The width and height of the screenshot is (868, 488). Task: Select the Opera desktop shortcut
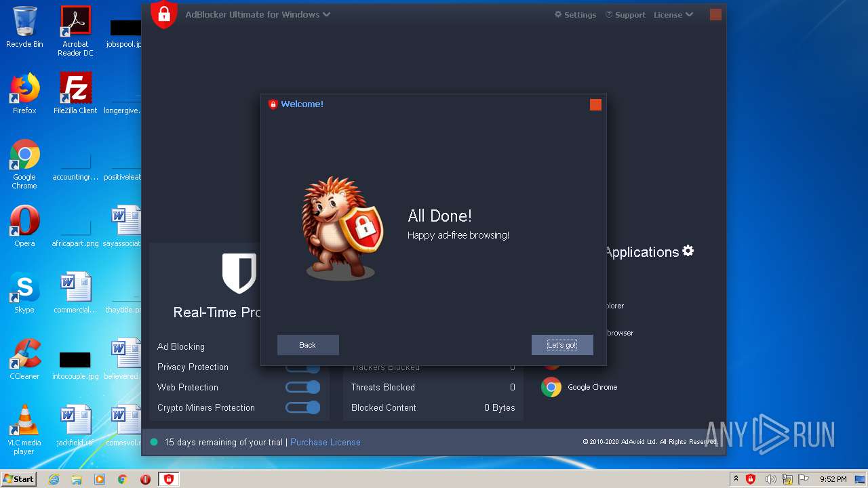click(24, 226)
